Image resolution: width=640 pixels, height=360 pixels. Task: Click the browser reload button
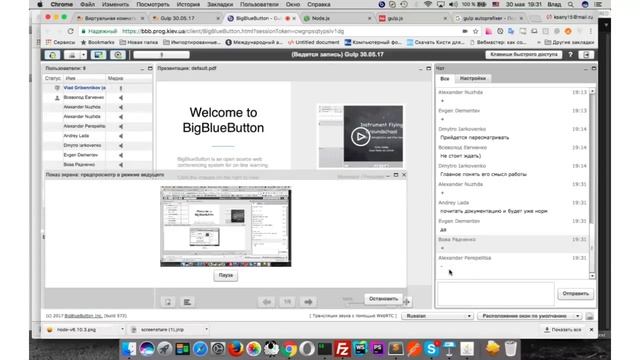coord(71,31)
